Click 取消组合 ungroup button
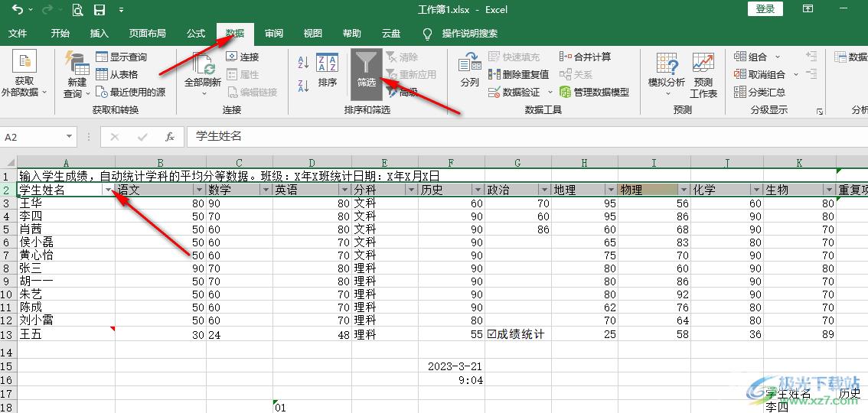868x413 pixels. [759, 75]
